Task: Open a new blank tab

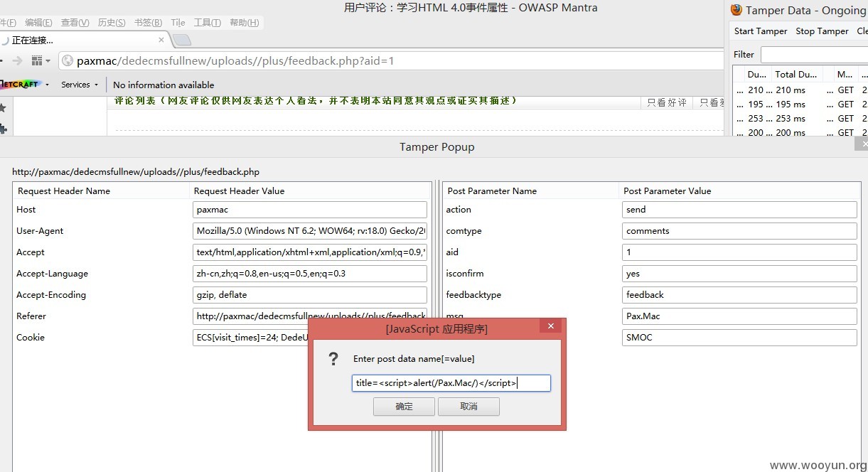Action: point(181,40)
